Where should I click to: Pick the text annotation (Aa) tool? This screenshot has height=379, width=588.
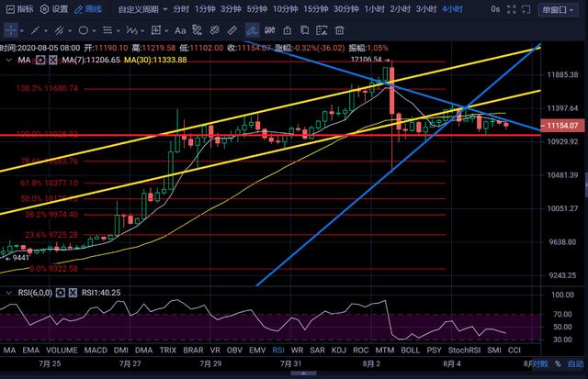click(x=182, y=29)
